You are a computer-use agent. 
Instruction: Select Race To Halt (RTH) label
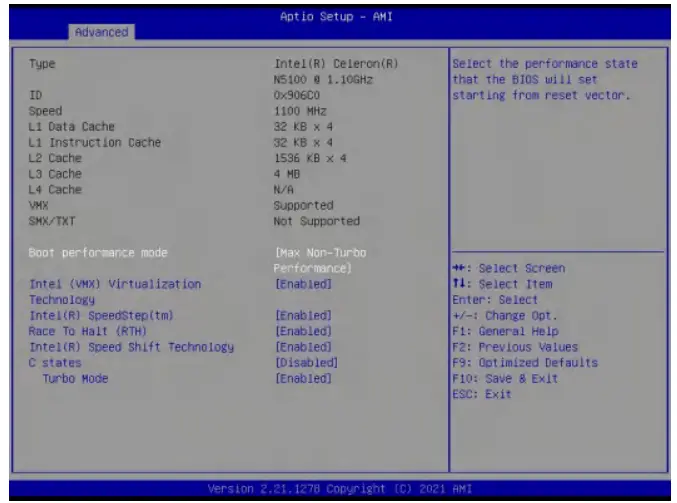click(88, 331)
